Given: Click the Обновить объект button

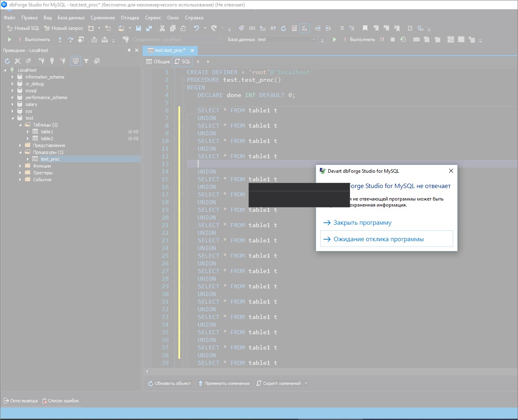Looking at the screenshot, I should pos(169,383).
